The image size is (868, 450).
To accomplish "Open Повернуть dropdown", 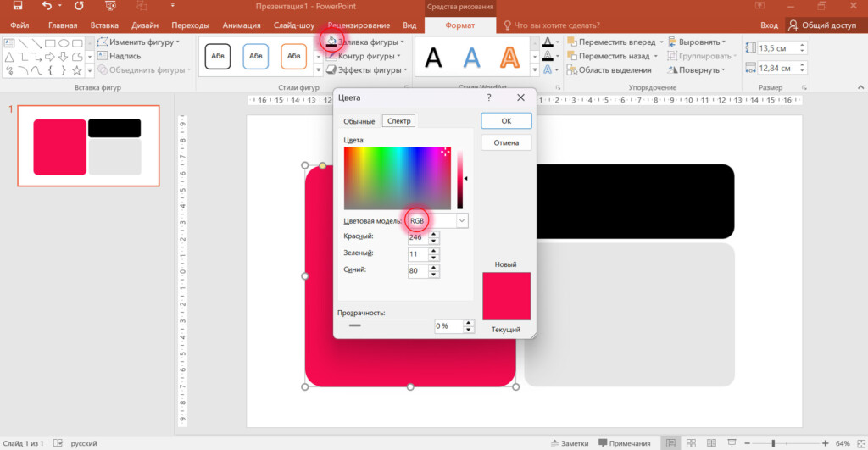I will pyautogui.click(x=696, y=70).
